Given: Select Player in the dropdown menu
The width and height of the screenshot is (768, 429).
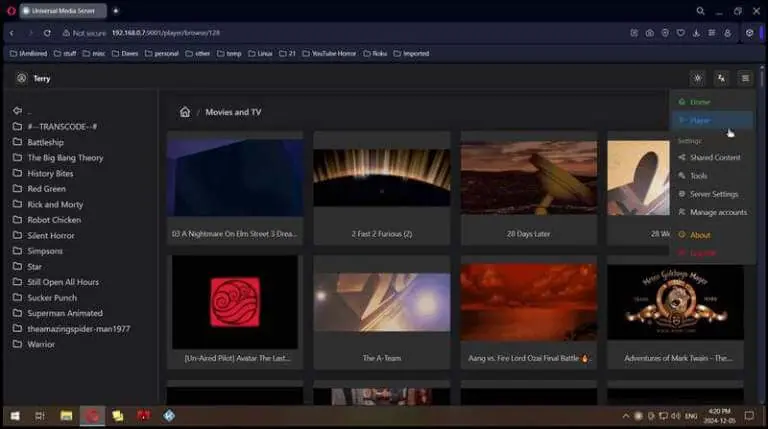Looking at the screenshot, I should (713, 120).
